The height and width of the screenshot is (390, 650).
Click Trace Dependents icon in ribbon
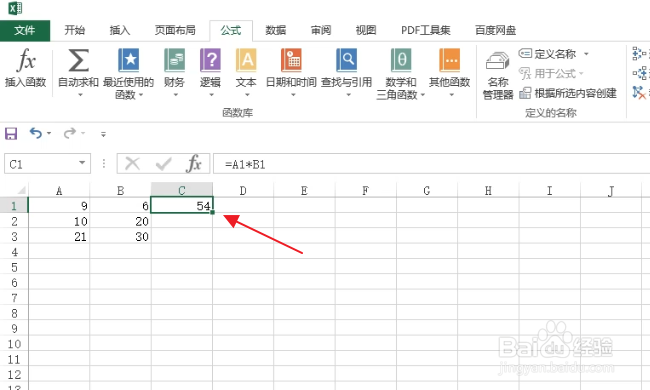[640, 73]
